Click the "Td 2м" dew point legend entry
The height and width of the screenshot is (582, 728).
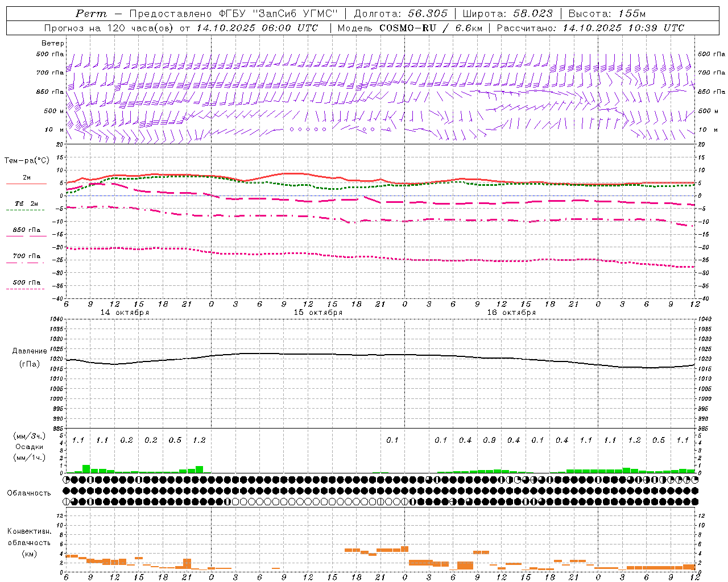pyautogui.click(x=26, y=203)
